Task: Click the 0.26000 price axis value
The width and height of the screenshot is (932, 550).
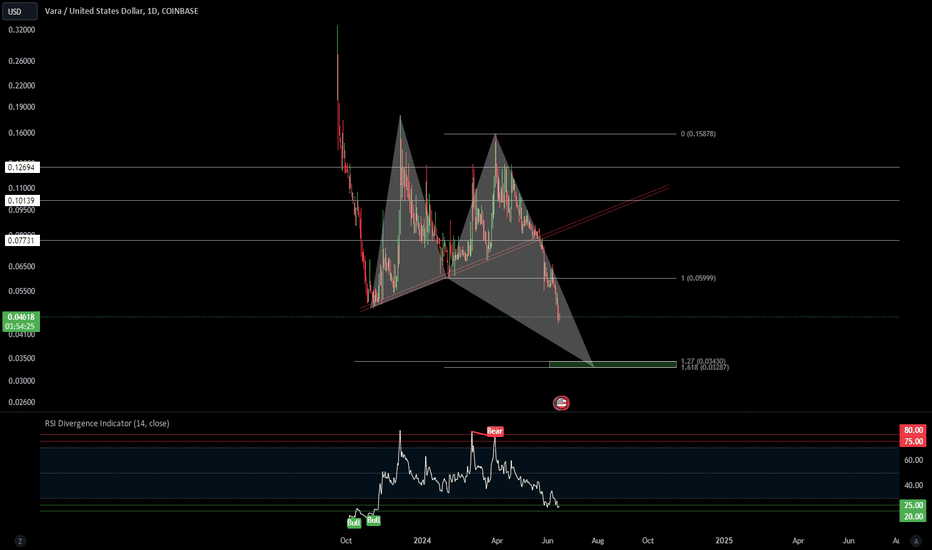Action: pos(21,61)
